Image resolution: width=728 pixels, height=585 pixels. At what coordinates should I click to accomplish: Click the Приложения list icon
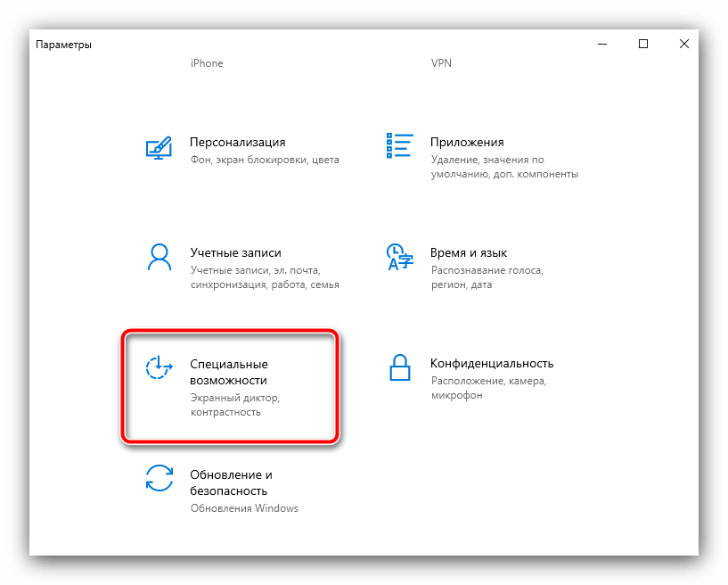tap(400, 145)
